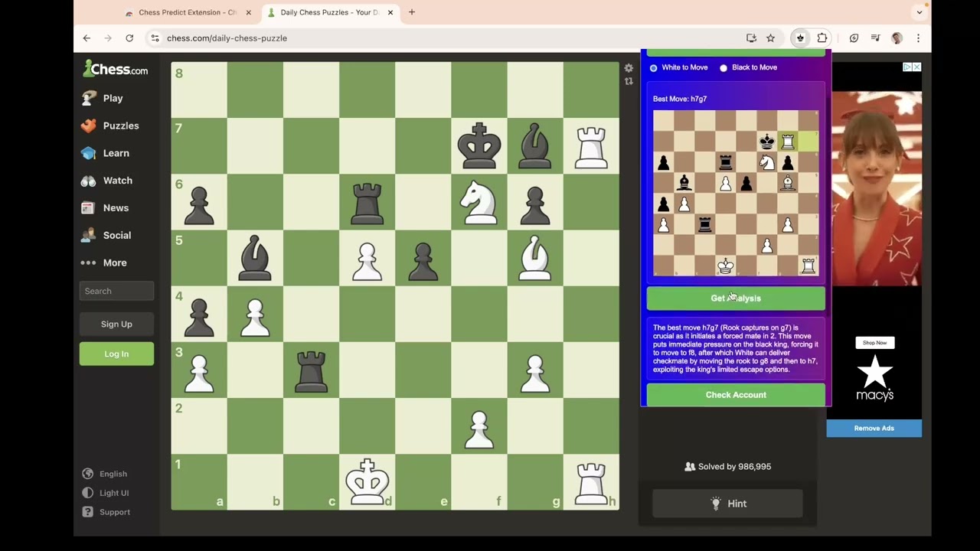Click the Check Account button
This screenshot has width=980, height=551.
736,395
